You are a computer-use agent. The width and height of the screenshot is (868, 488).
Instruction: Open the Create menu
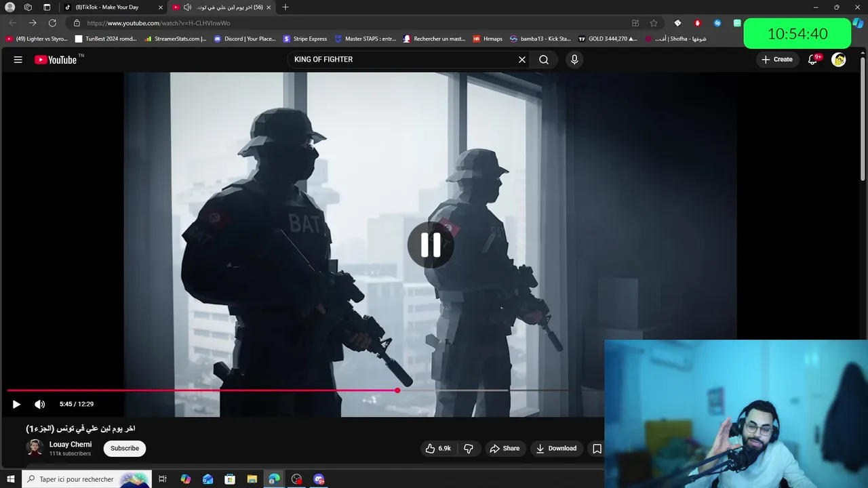(x=777, y=60)
